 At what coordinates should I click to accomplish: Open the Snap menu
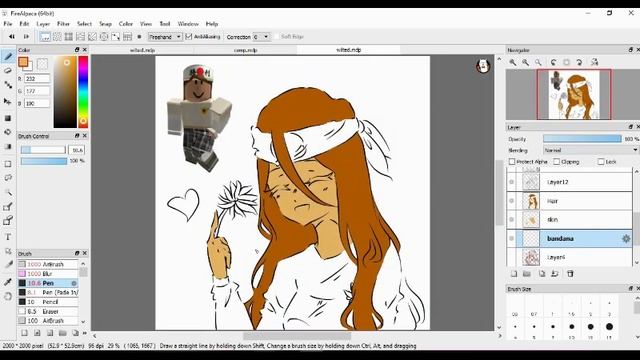pos(105,24)
